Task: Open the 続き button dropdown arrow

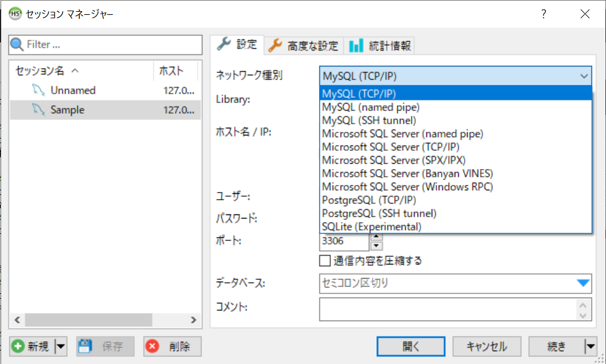Action: 590,346
